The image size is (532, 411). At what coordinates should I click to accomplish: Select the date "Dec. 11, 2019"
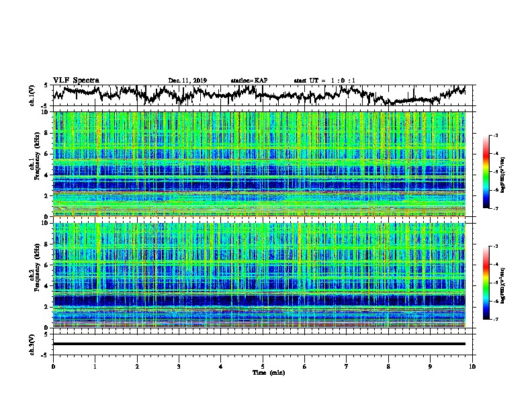coord(187,81)
